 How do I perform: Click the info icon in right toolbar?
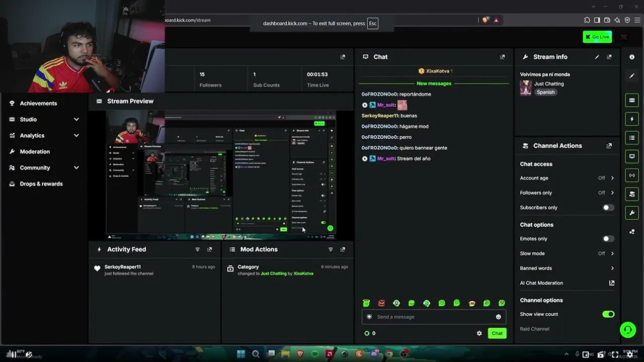632,57
